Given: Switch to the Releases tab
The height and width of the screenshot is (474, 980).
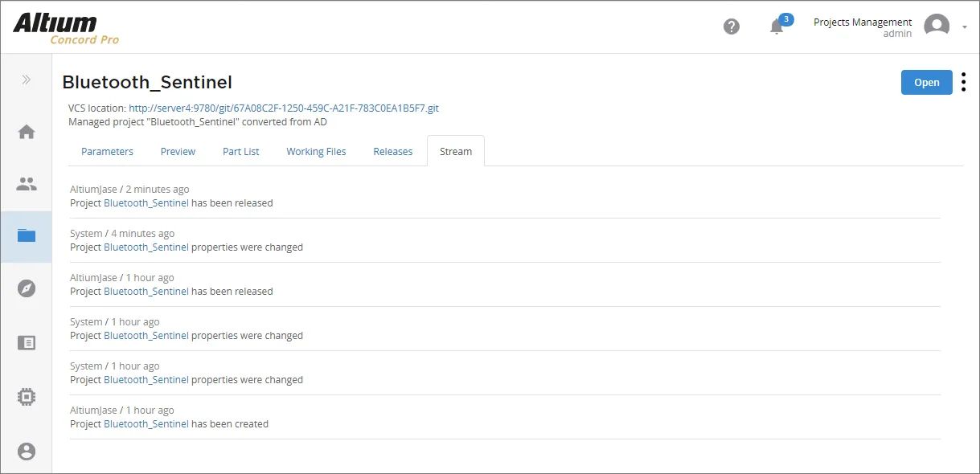Looking at the screenshot, I should (393, 152).
